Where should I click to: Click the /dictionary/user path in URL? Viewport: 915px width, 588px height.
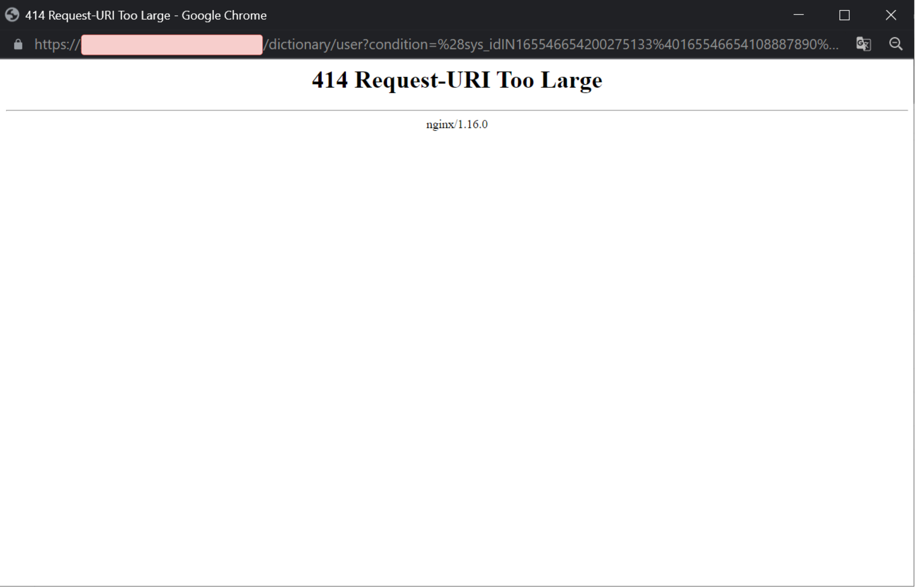pyautogui.click(x=314, y=45)
